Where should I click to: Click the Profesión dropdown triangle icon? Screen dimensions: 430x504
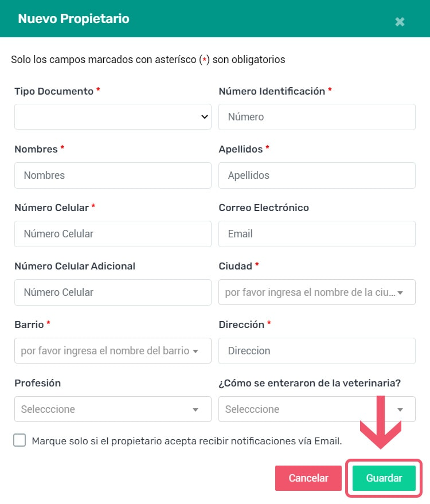point(196,410)
